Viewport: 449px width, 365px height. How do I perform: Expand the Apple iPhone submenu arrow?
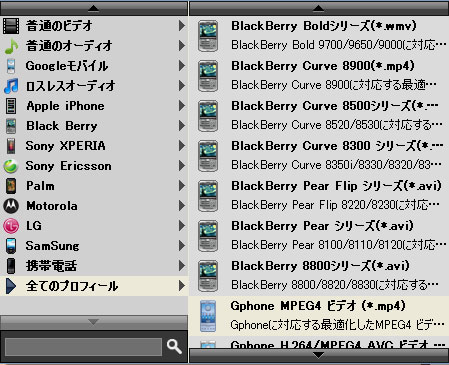pyautogui.click(x=182, y=106)
